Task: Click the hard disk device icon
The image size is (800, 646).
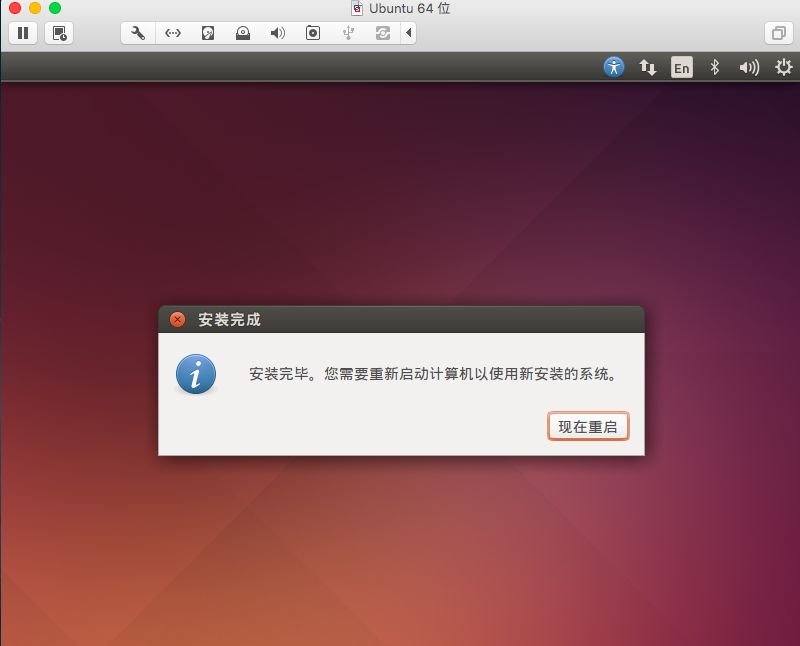Action: (x=208, y=33)
